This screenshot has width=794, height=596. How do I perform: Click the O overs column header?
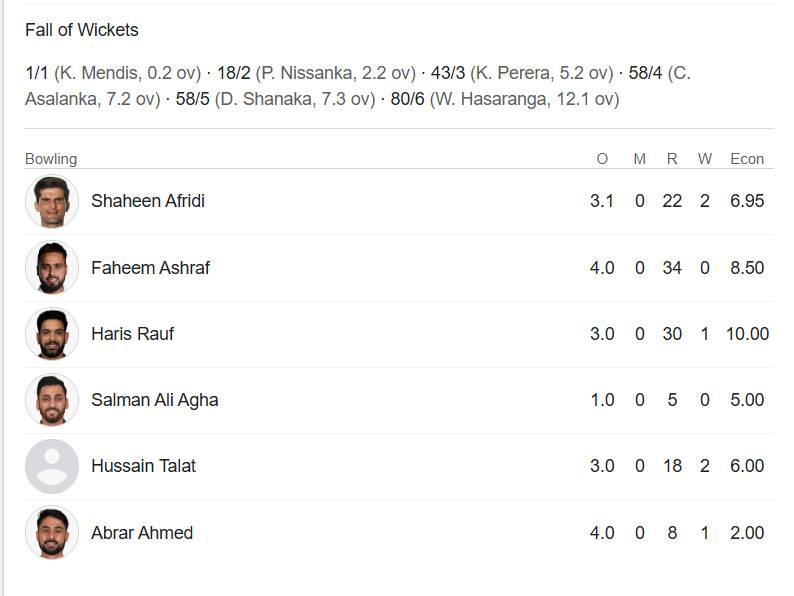(x=602, y=159)
